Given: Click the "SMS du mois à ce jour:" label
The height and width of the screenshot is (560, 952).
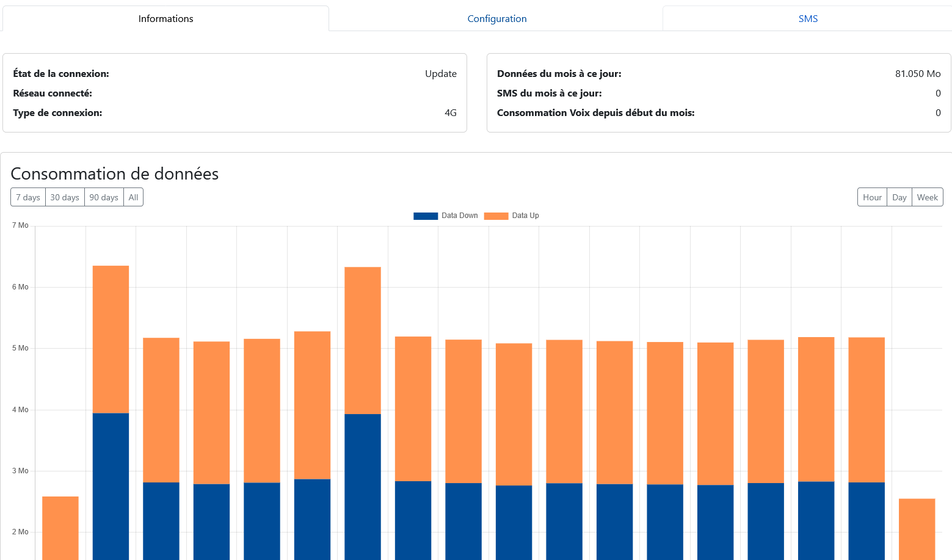Looking at the screenshot, I should click(x=550, y=93).
